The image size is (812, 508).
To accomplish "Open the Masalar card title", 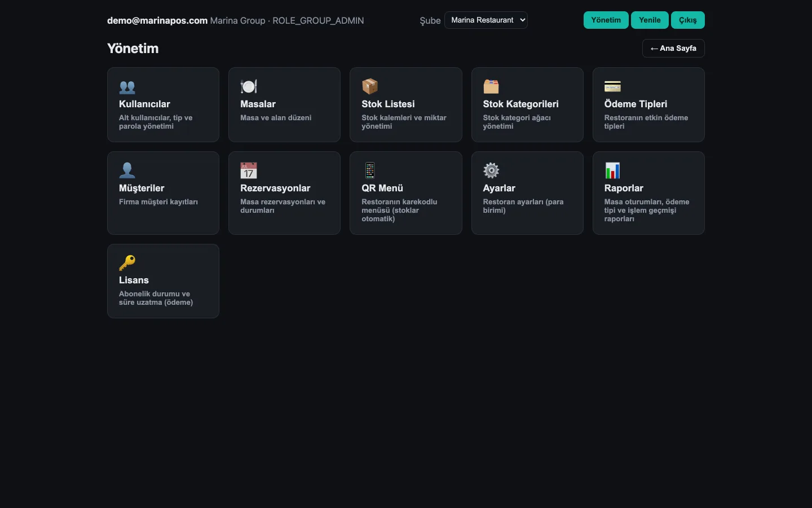I will [258, 104].
